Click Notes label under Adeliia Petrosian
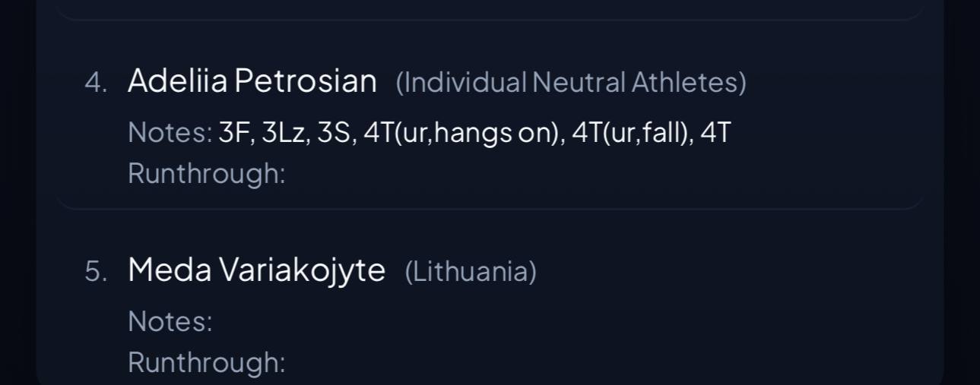 [x=170, y=133]
